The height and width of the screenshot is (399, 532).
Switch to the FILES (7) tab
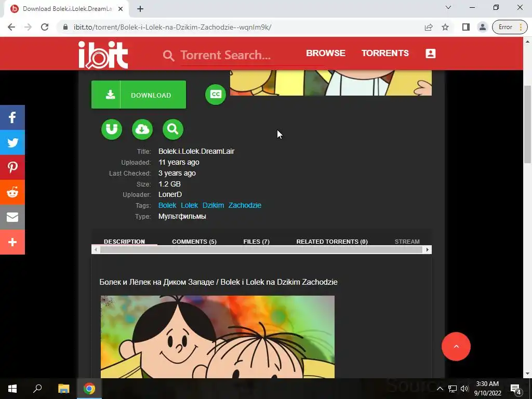coord(256,241)
